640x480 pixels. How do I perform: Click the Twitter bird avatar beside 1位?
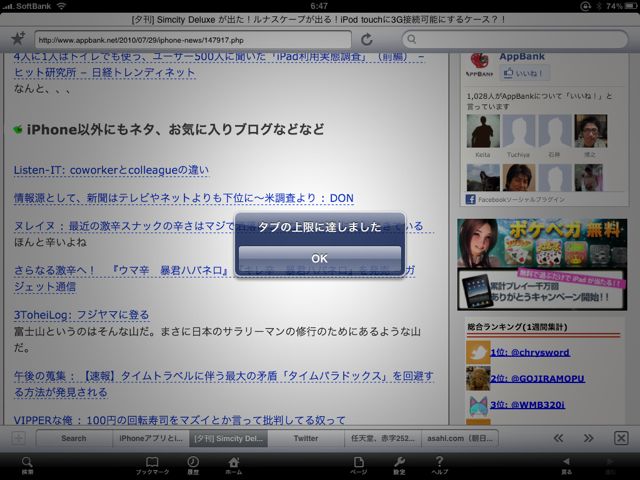point(478,352)
